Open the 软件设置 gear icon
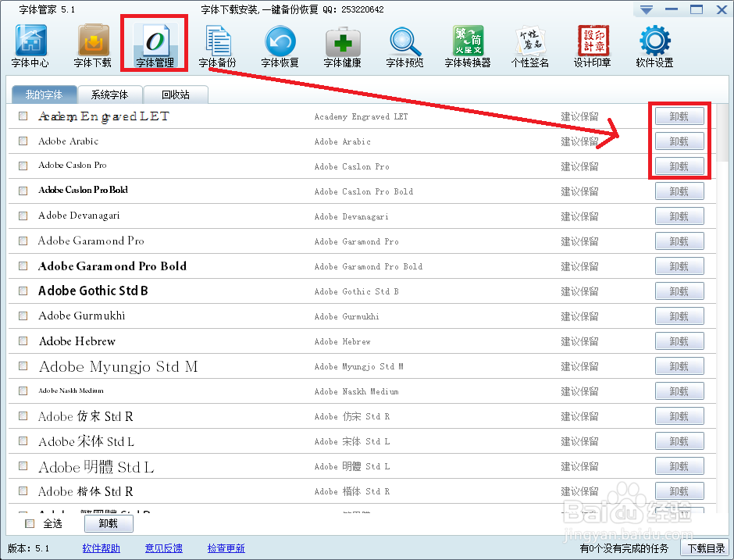The height and width of the screenshot is (560, 734). 655,46
